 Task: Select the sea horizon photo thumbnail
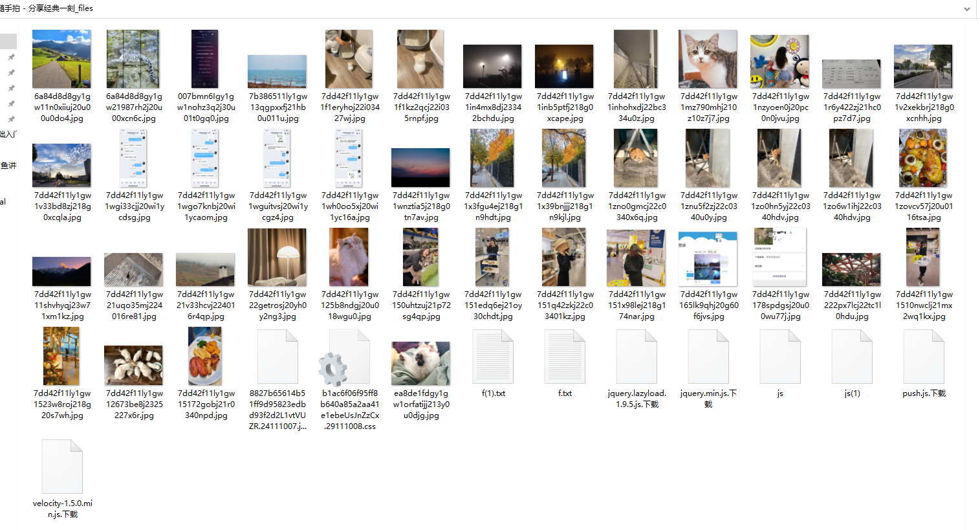tap(277, 71)
